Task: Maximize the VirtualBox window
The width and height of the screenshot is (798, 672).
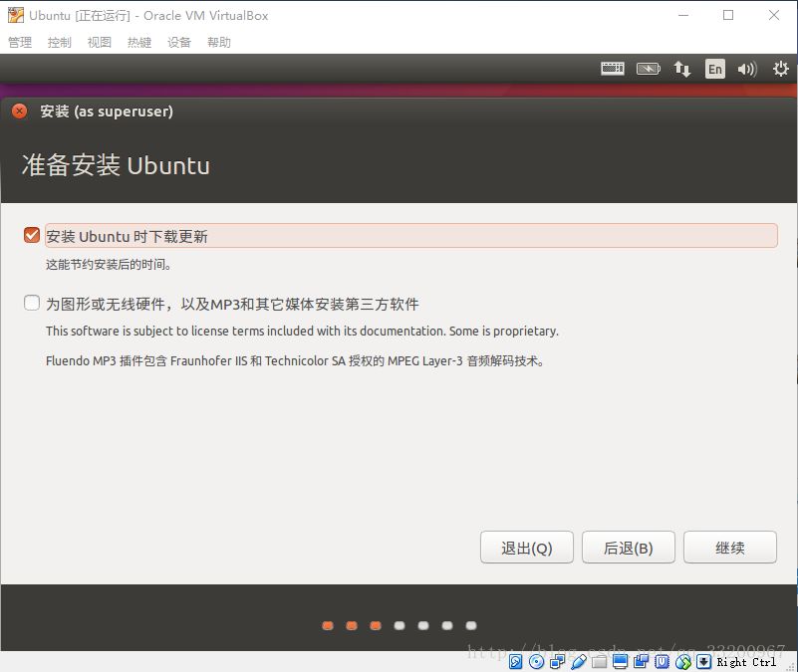Action: pos(728,15)
